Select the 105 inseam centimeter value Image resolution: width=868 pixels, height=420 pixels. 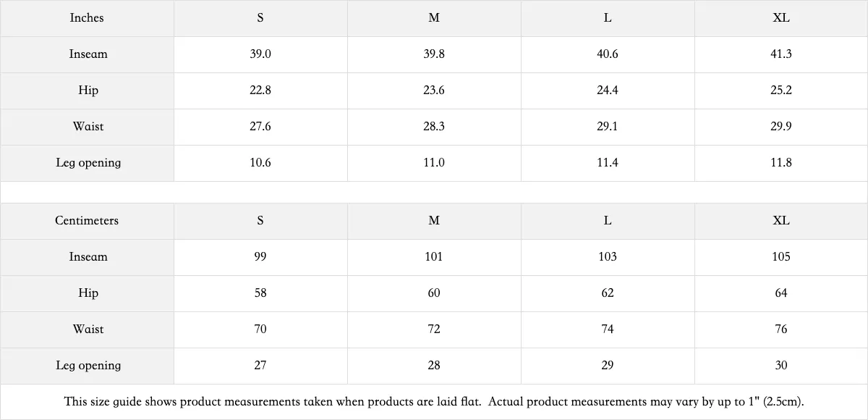click(781, 257)
